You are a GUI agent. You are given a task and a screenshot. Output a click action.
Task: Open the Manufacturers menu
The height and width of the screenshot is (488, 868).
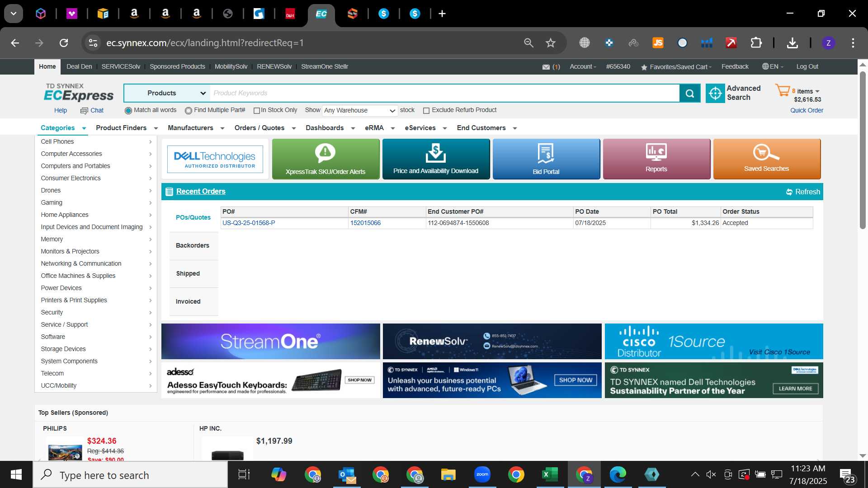196,128
